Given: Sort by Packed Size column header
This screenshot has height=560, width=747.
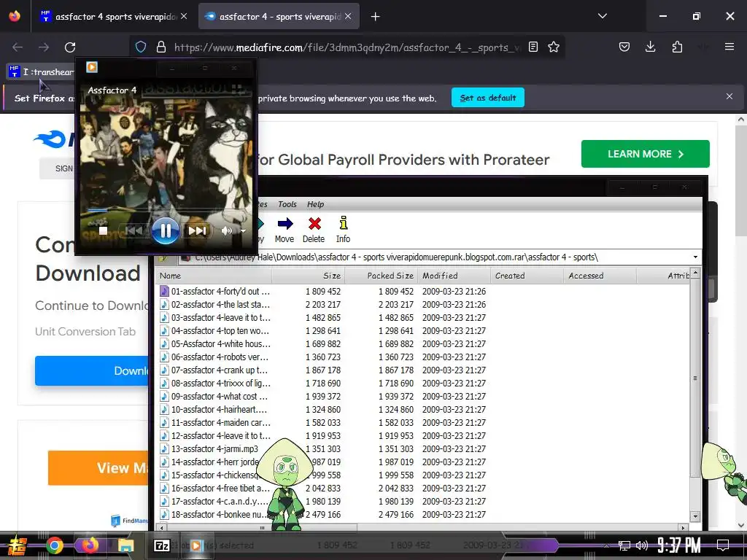Looking at the screenshot, I should pos(381,276).
